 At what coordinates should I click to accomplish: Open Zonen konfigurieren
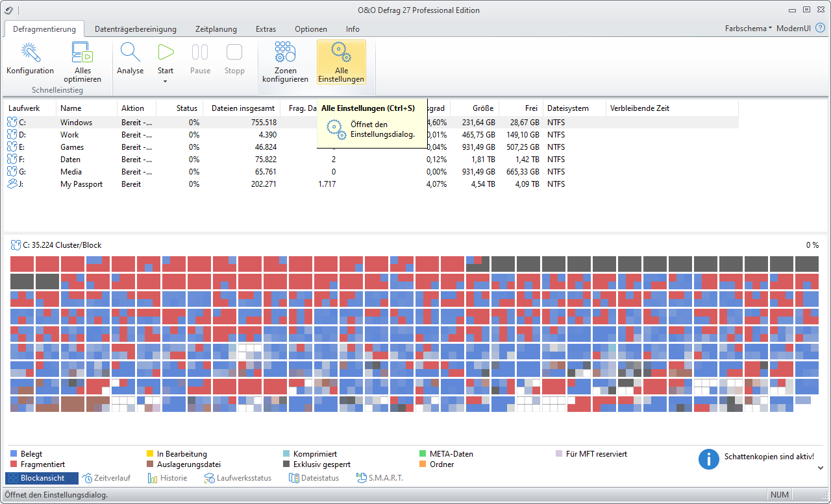(x=285, y=62)
